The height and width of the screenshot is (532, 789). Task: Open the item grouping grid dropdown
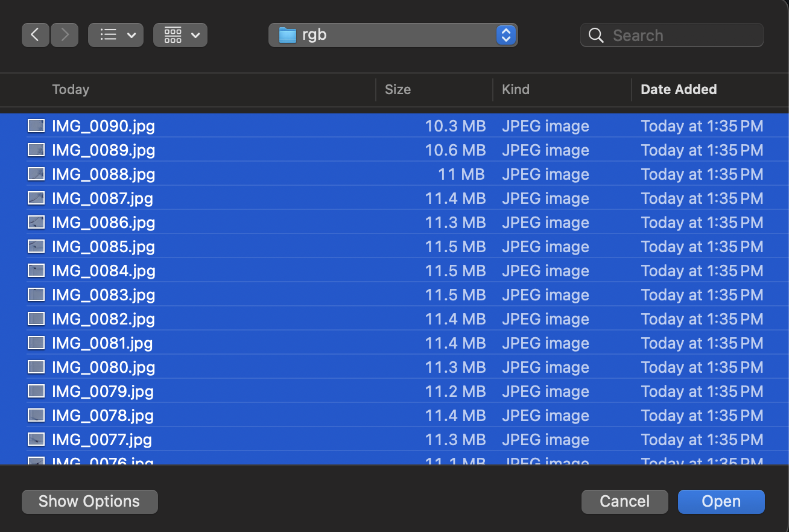180,35
